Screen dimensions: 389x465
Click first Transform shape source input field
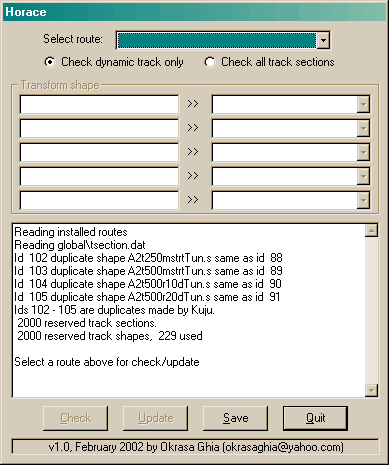[x=99, y=104]
